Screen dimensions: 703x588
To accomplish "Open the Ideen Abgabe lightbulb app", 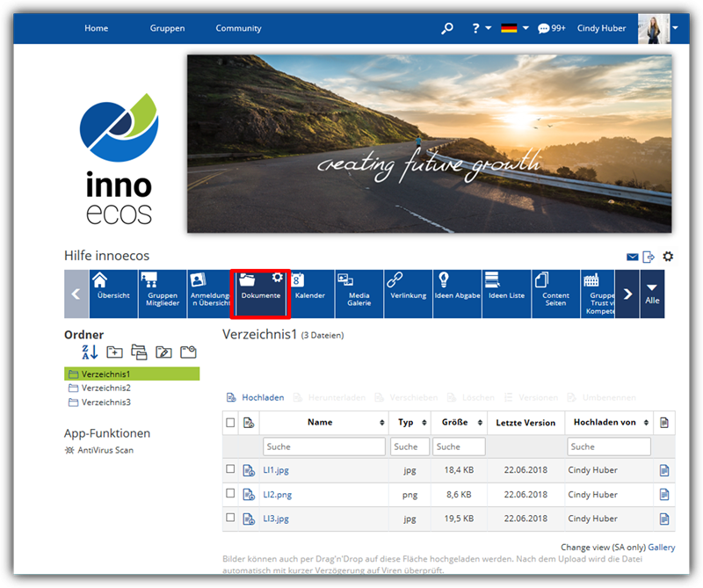I will (457, 294).
